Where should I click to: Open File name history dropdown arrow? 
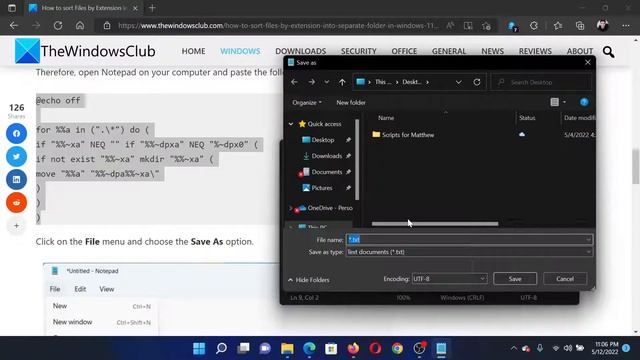pos(588,240)
